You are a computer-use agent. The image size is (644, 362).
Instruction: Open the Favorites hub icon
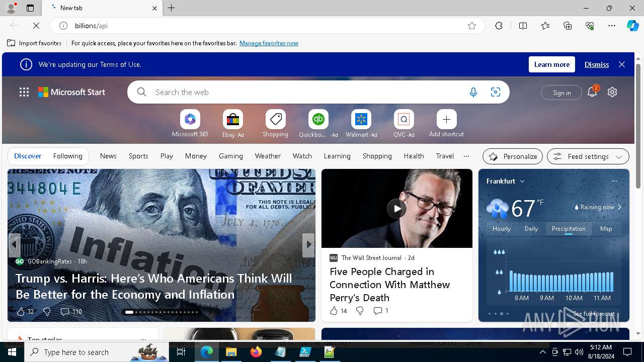point(545,26)
